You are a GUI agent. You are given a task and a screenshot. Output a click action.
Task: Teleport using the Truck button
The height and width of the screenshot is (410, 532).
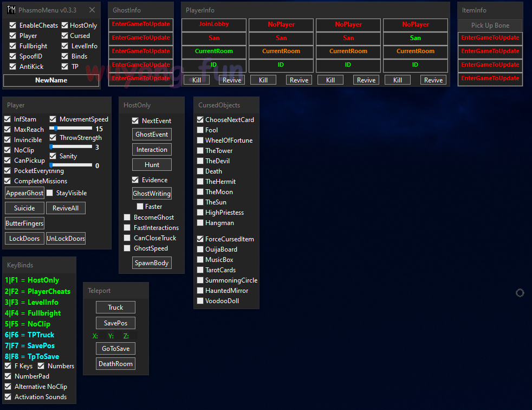[115, 307]
